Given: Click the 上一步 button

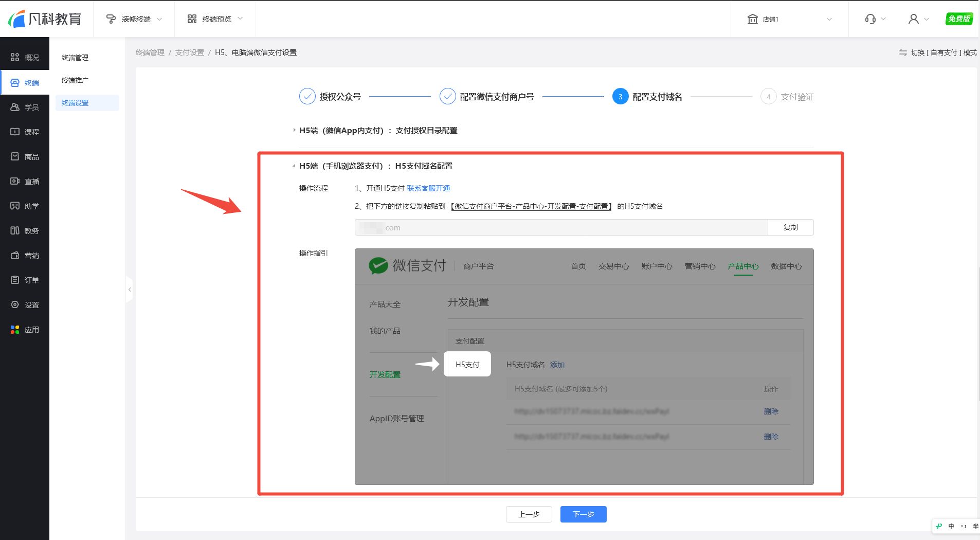Looking at the screenshot, I should click(529, 514).
